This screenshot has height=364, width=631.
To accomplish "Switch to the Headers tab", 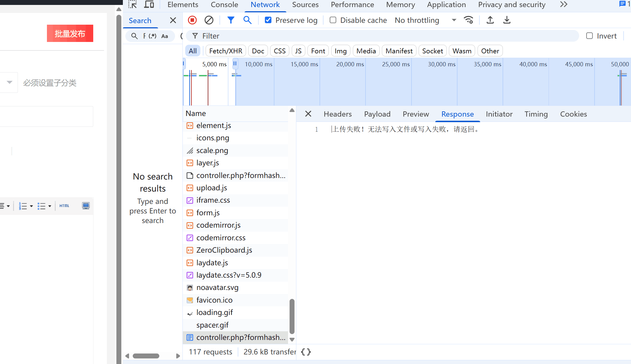I will pos(337,114).
